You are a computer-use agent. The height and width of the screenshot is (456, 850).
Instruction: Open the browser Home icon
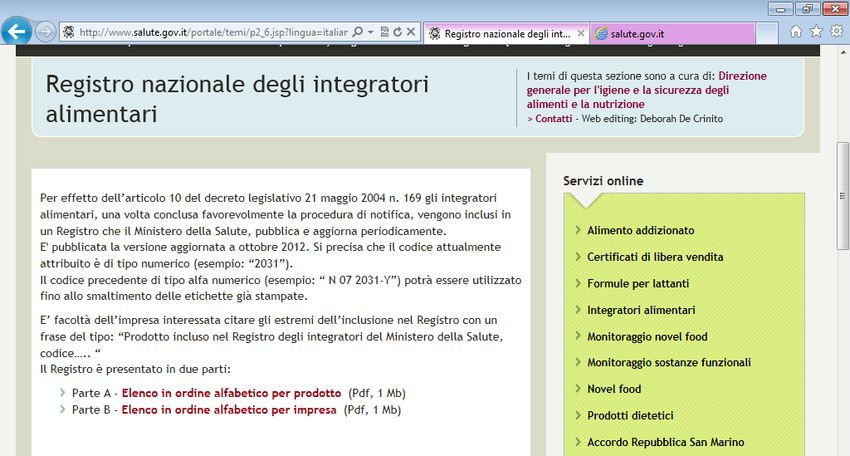tap(796, 32)
